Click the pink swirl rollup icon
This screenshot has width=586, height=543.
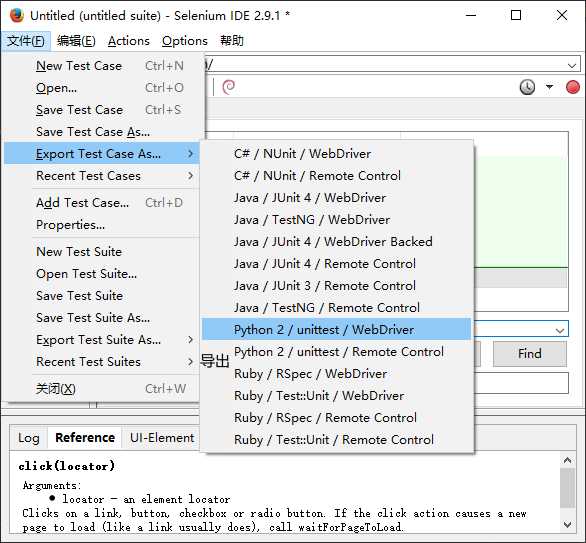click(228, 87)
